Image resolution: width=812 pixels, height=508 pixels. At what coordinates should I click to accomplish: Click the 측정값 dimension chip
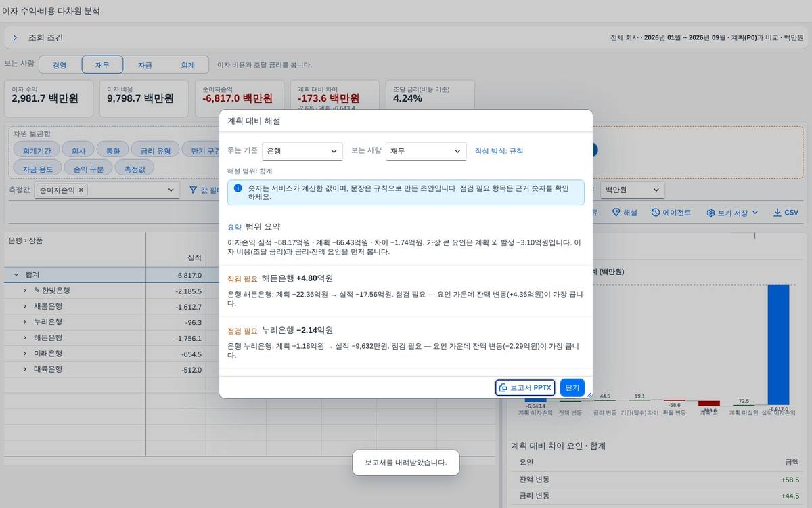(134, 168)
